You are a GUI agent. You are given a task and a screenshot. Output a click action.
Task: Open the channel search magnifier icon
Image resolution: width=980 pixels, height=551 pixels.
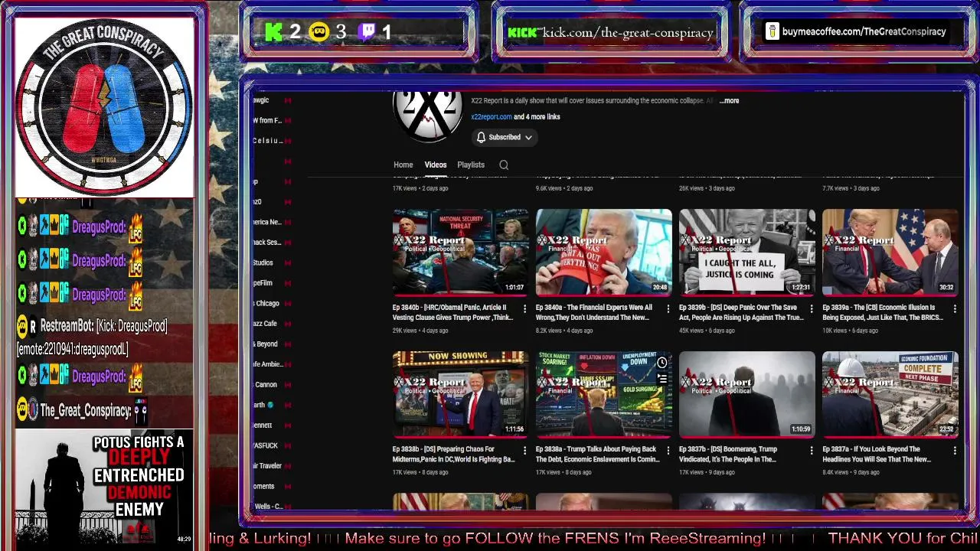point(504,165)
